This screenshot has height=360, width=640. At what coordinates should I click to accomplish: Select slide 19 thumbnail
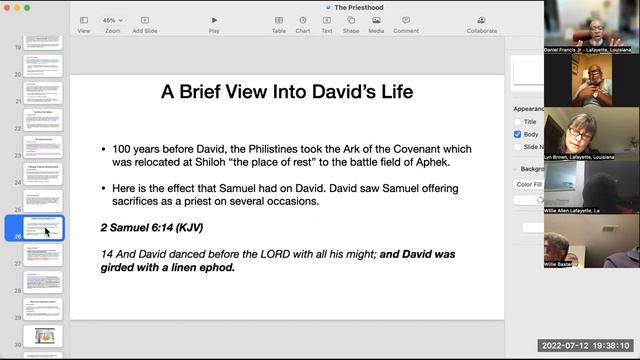tap(43, 42)
